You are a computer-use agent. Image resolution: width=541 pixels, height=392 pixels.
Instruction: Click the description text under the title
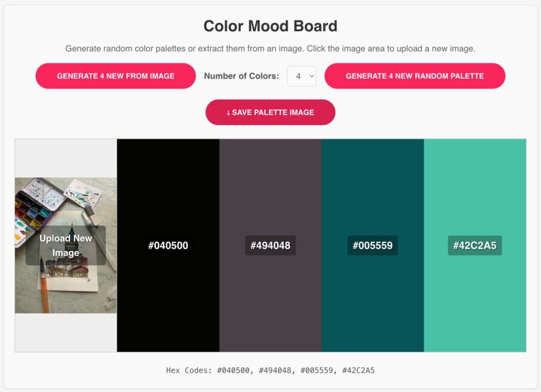[x=270, y=49]
